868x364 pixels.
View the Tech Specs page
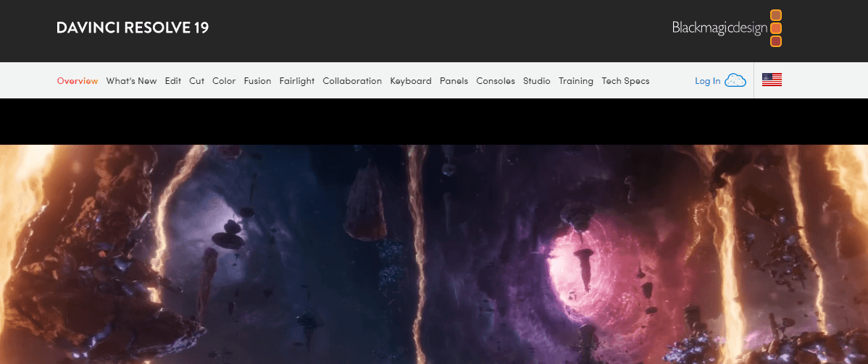(625, 81)
